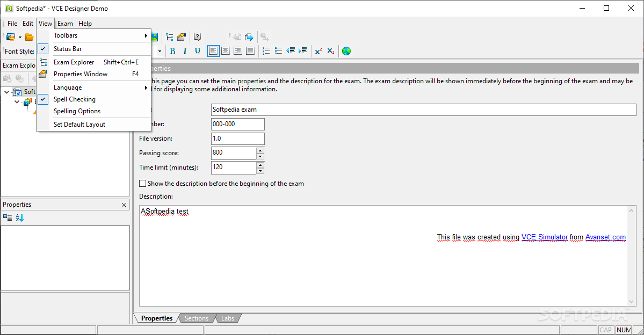Apply subscript formatting

pyautogui.click(x=331, y=51)
